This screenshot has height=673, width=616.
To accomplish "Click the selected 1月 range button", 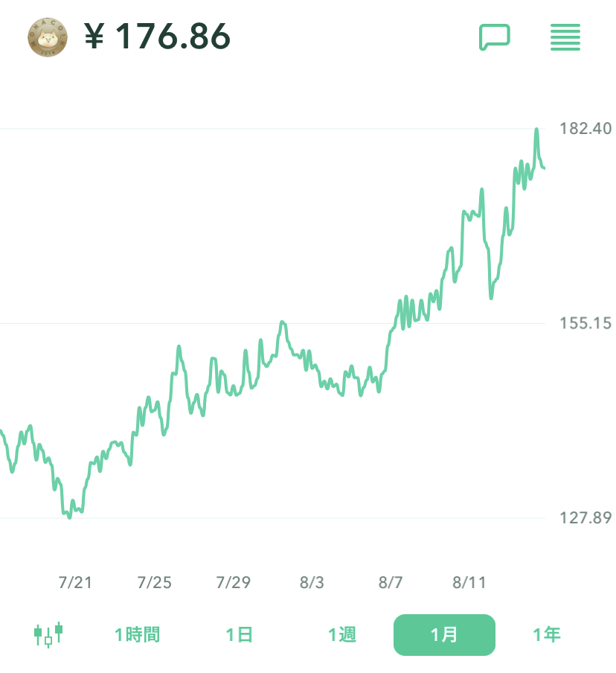I will 444,635.
